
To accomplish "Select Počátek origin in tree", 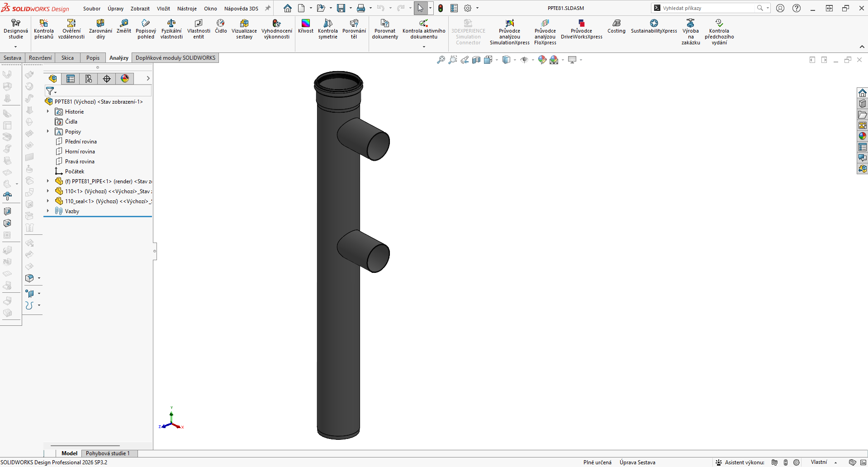I will coord(75,172).
